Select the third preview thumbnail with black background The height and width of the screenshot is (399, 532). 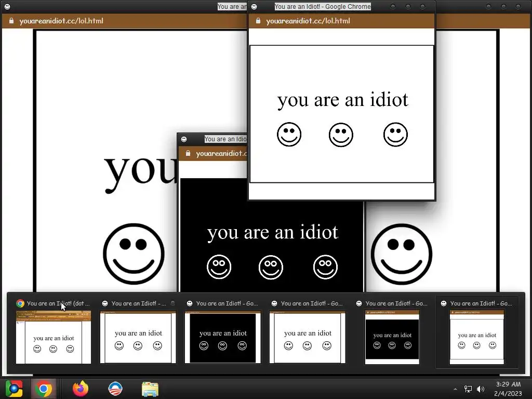coord(222,338)
